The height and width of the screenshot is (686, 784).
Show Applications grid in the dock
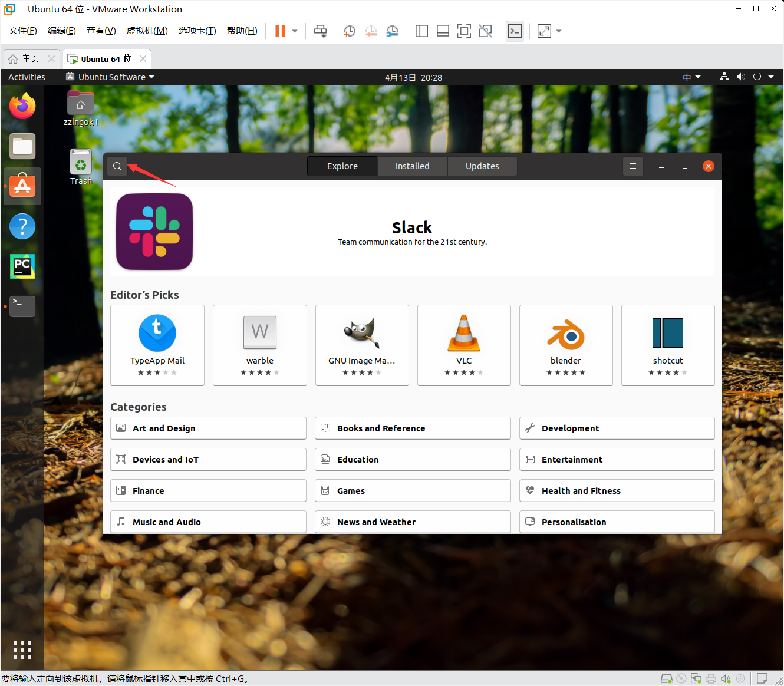pyautogui.click(x=22, y=650)
